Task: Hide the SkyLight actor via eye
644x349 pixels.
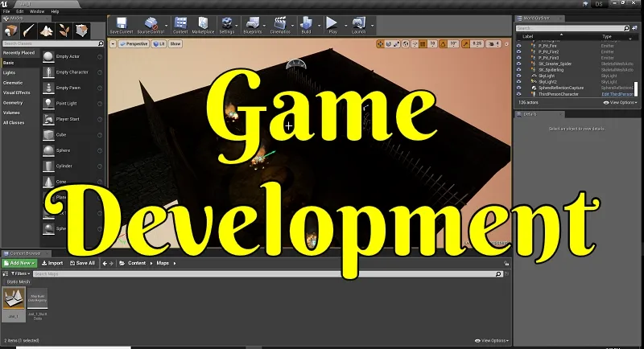Action: [518, 76]
